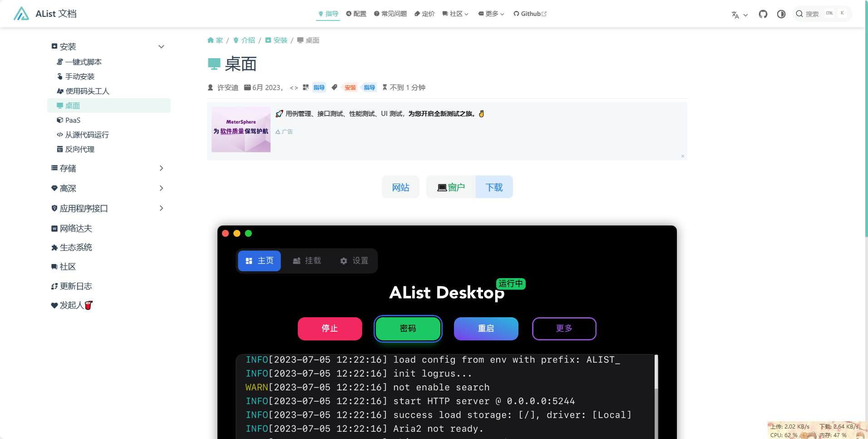Viewport: 868px width, 439px height.
Task: Click the blue 指导 category tag
Action: pyautogui.click(x=319, y=87)
